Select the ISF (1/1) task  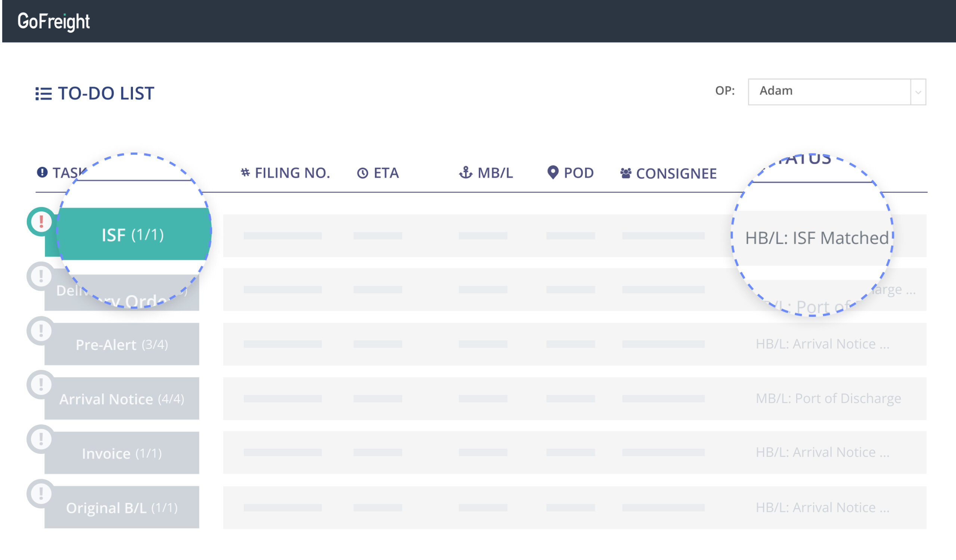133,235
